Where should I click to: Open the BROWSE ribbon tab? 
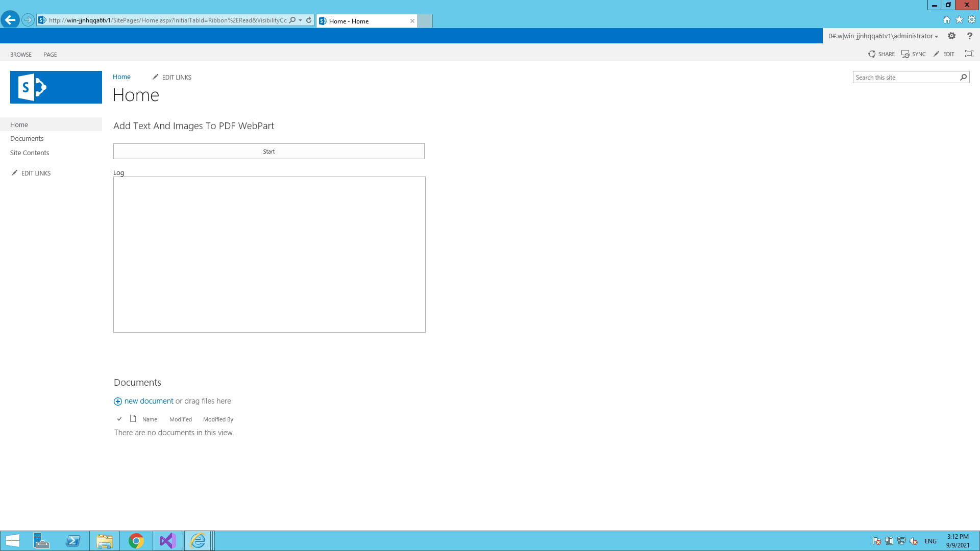(x=21, y=55)
